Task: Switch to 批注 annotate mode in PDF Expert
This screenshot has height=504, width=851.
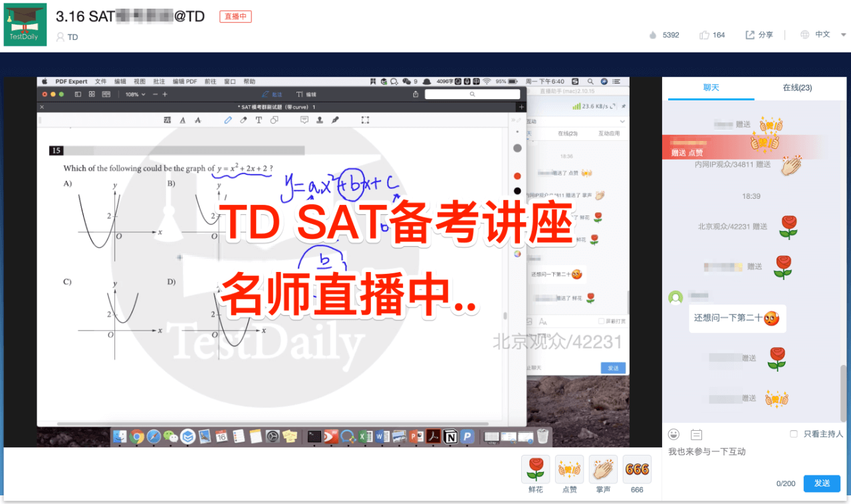Action: 273,94
